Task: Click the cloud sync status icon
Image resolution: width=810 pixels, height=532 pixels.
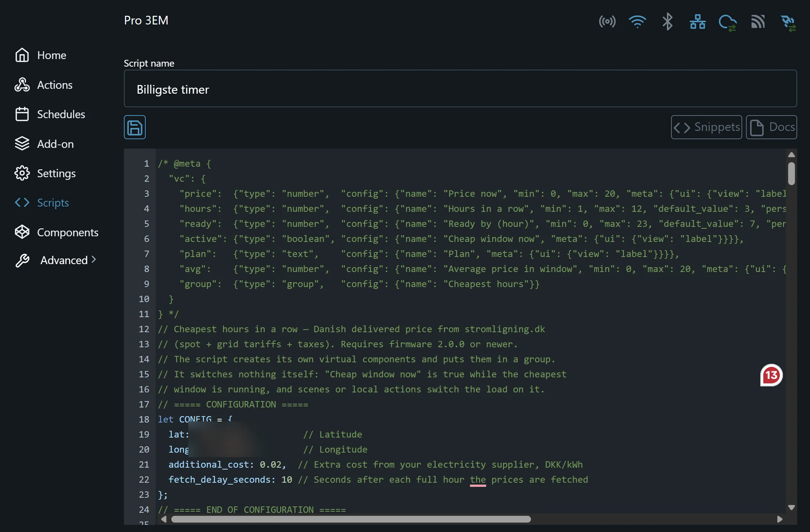Action: click(728, 23)
